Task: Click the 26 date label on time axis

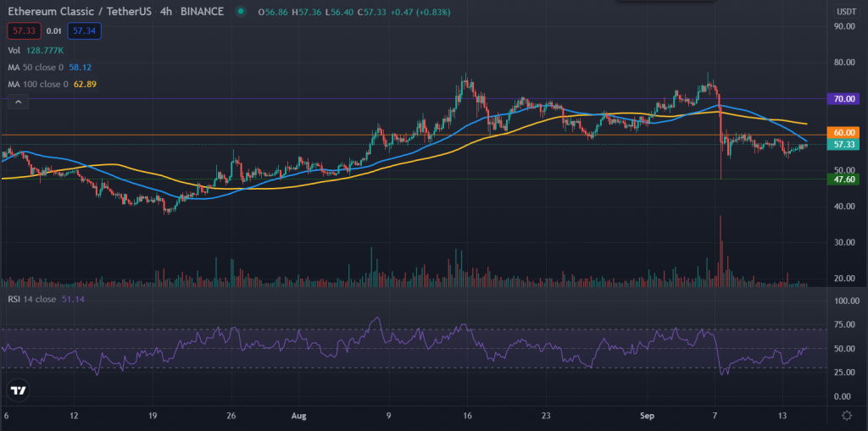Action: 231,416
